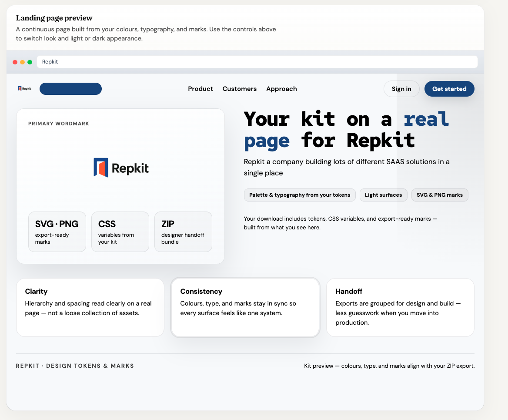
Task: Click the hero headline "Your kit on a real page"
Action: 346,131
